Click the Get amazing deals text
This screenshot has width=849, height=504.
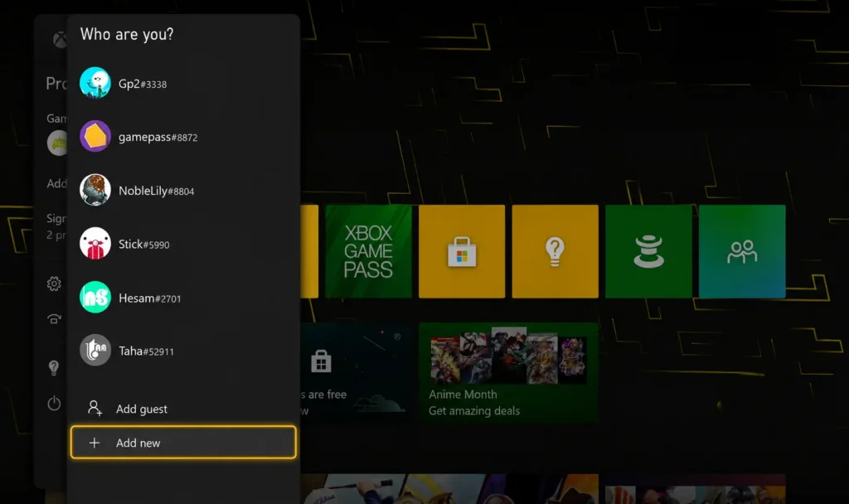474,411
